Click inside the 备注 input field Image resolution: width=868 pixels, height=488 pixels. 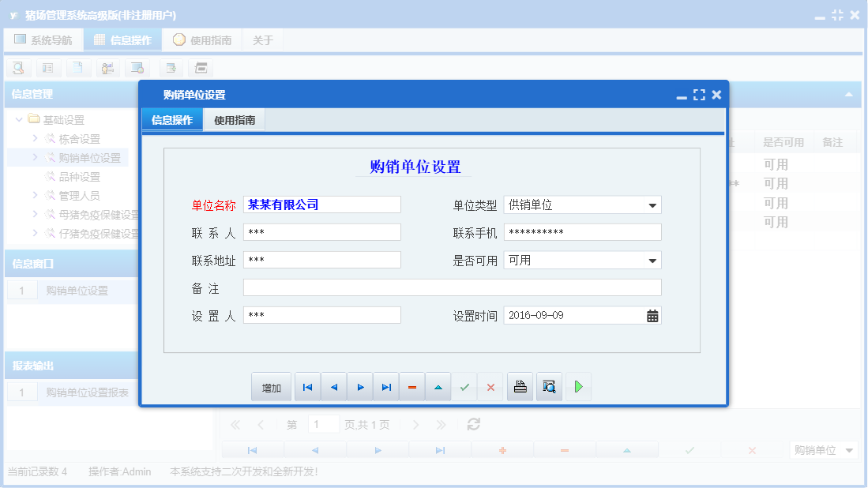[x=452, y=287]
